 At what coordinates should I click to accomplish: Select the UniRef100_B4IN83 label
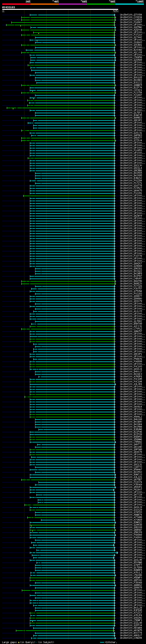131,80
